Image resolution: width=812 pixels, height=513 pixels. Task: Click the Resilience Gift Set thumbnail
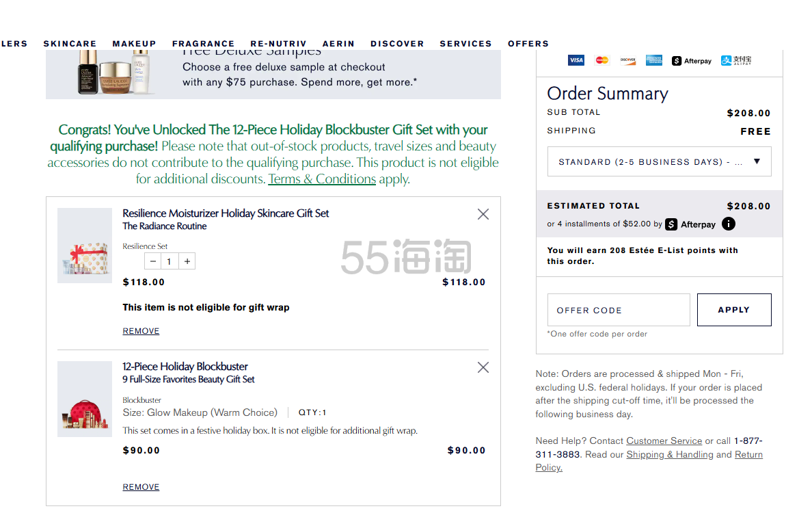coord(85,246)
